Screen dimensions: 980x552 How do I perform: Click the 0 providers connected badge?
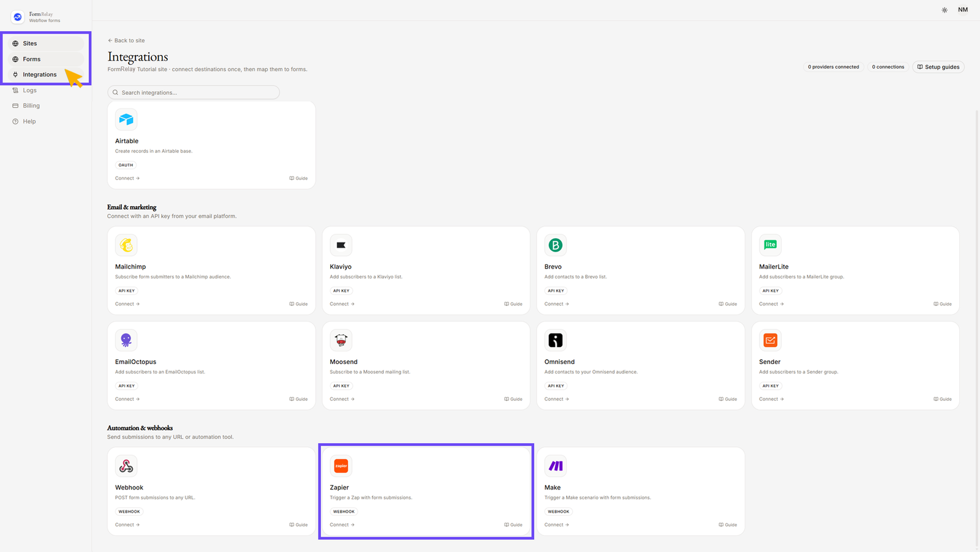pos(833,67)
